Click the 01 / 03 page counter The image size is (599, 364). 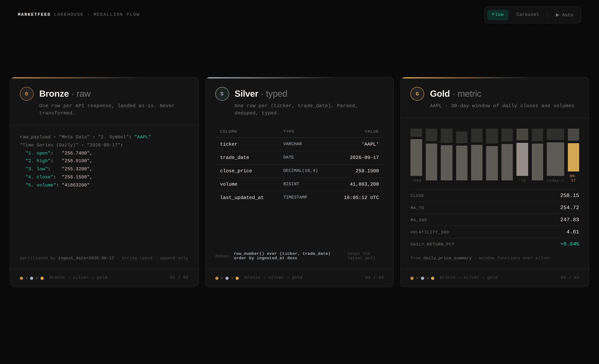coord(179,277)
